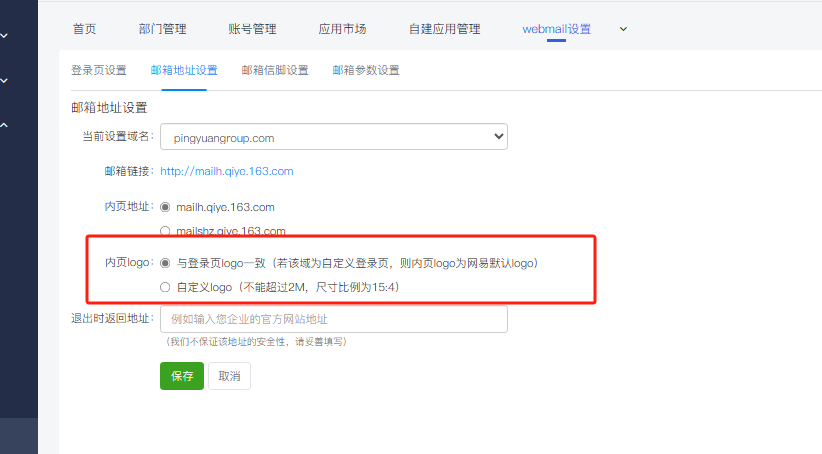Click the green 保存 button

click(x=182, y=376)
